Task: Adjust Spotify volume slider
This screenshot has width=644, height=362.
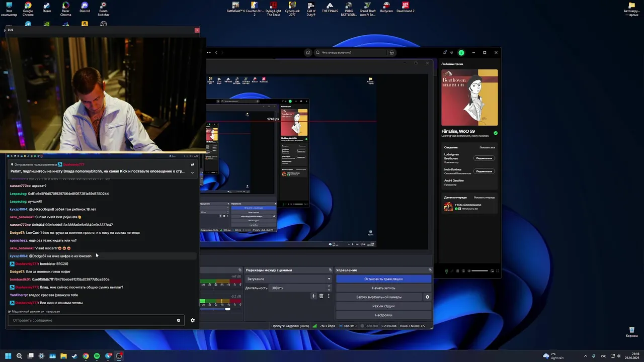Action: click(480, 271)
